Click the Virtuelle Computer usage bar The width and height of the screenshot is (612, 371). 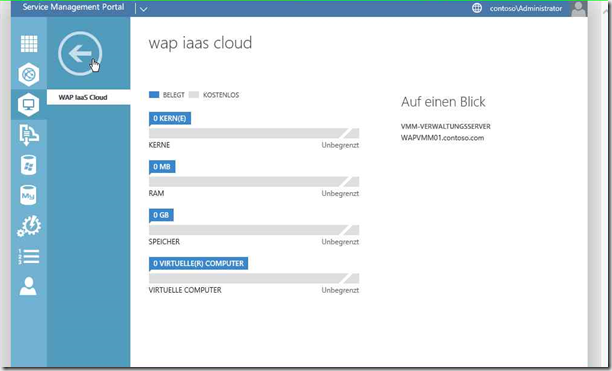point(254,278)
